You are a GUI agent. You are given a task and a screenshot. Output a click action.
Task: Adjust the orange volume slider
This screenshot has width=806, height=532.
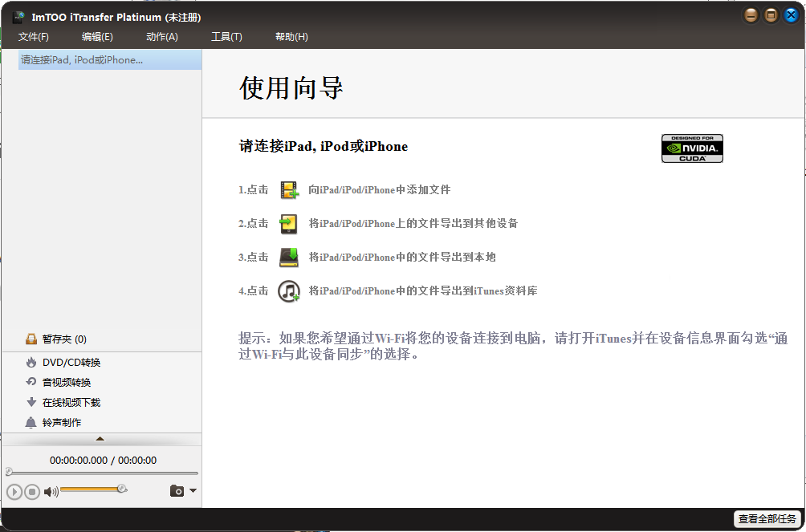point(92,489)
